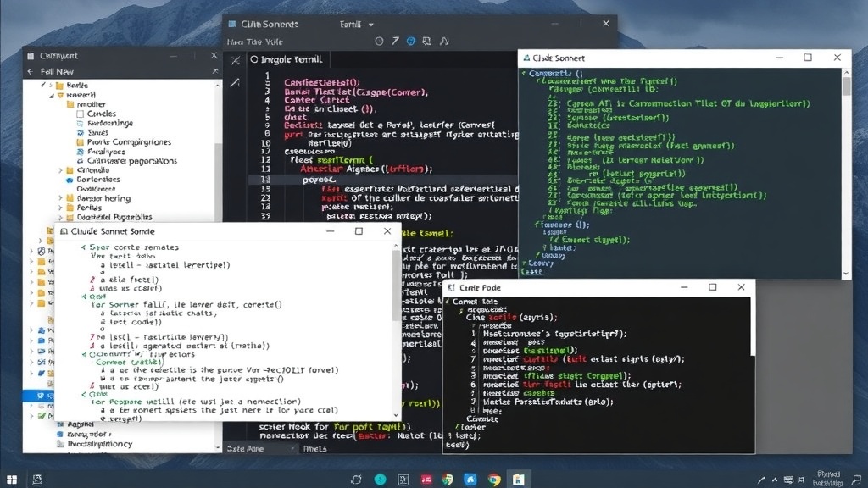Click the Windows Start button
The image size is (868, 488).
pos(12,480)
